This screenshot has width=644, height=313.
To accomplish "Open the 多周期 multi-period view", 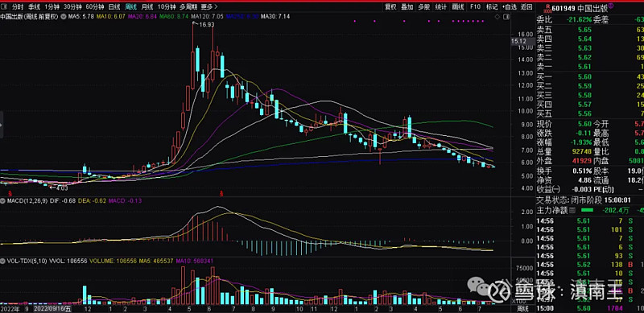I will pos(188,6).
